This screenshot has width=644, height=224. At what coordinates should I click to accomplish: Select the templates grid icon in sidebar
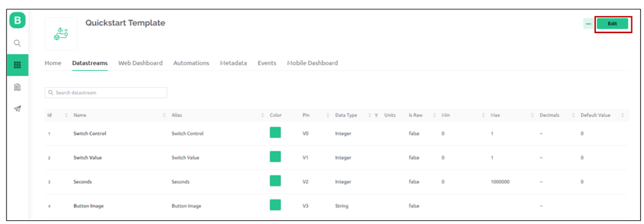(x=17, y=65)
